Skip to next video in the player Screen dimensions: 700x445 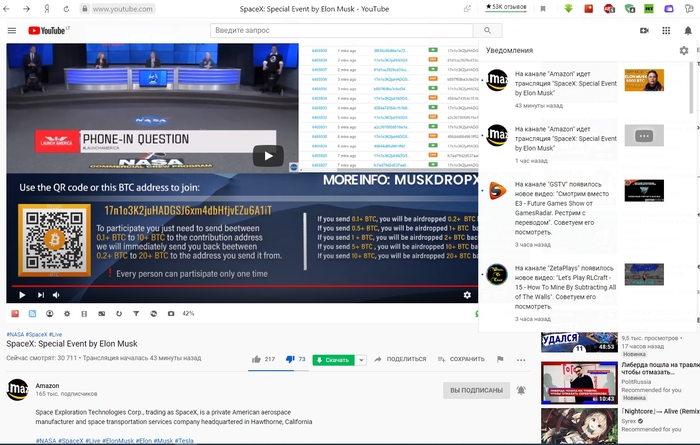pos(41,295)
